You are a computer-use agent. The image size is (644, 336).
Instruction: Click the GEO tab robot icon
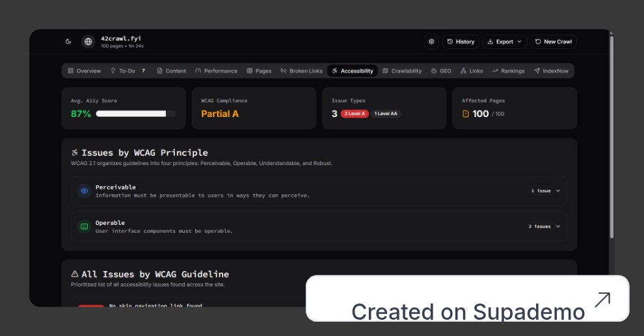click(434, 71)
